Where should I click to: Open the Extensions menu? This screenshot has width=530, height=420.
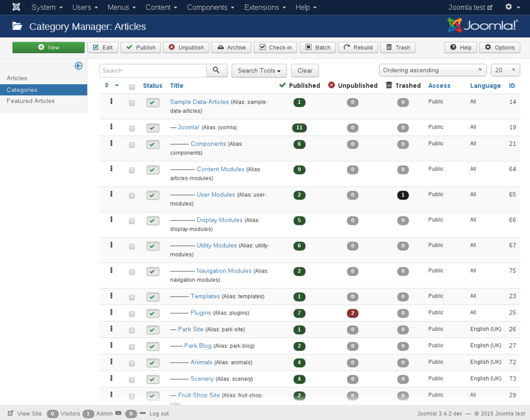click(x=264, y=7)
